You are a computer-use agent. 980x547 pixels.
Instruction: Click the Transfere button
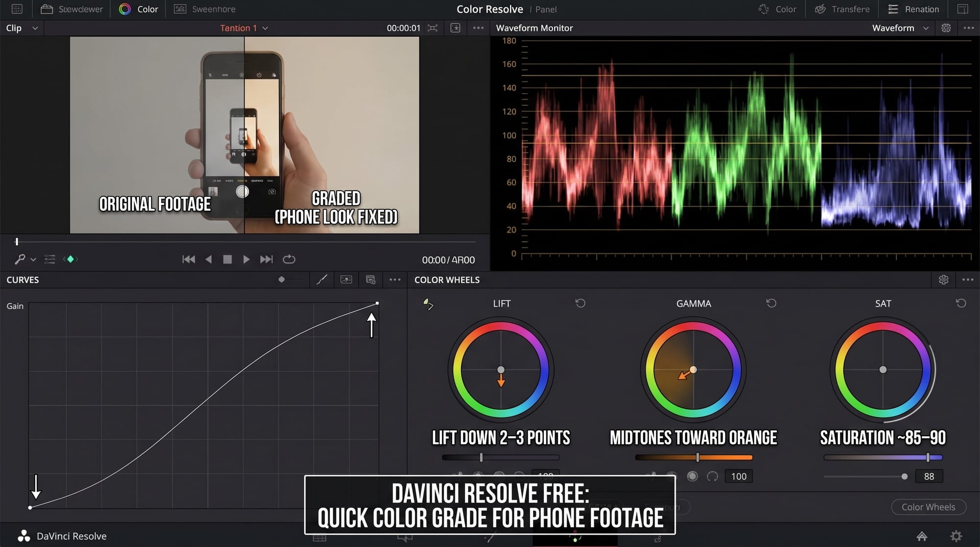click(842, 9)
